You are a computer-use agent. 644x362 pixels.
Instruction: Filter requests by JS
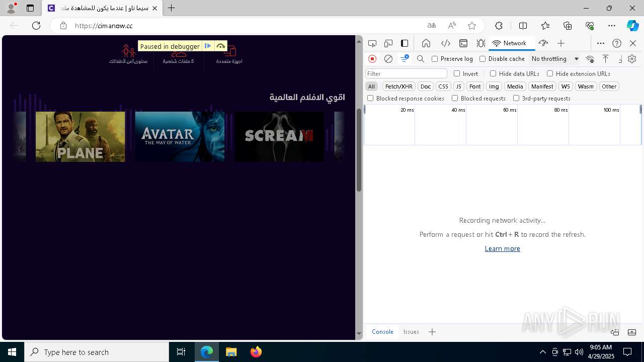pyautogui.click(x=458, y=86)
